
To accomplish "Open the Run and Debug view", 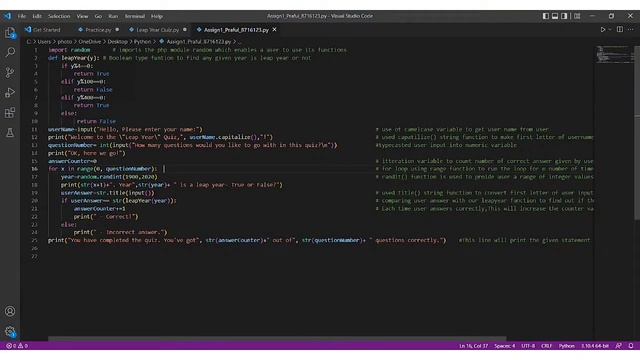I will click(x=10, y=93).
